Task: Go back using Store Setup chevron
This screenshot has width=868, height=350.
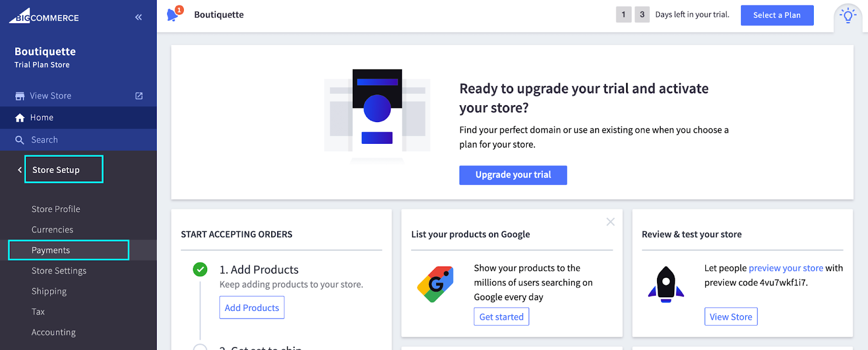Action: pos(20,170)
